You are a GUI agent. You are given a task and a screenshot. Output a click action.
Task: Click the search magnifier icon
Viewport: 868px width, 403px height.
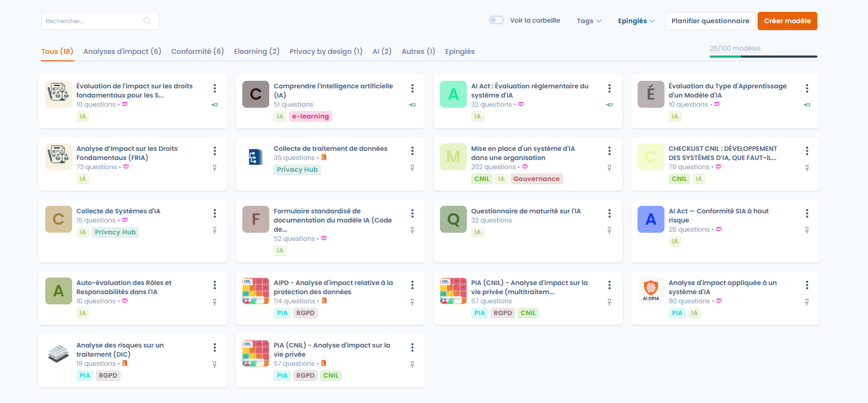(x=147, y=21)
